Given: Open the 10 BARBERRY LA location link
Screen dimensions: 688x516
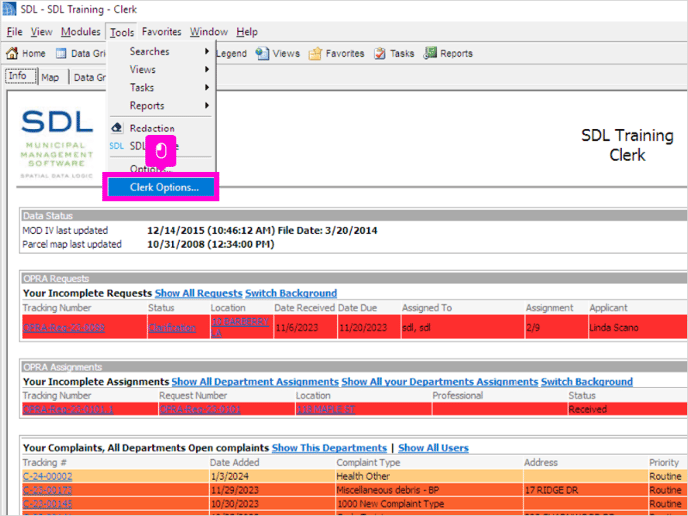Looking at the screenshot, I should (240, 327).
